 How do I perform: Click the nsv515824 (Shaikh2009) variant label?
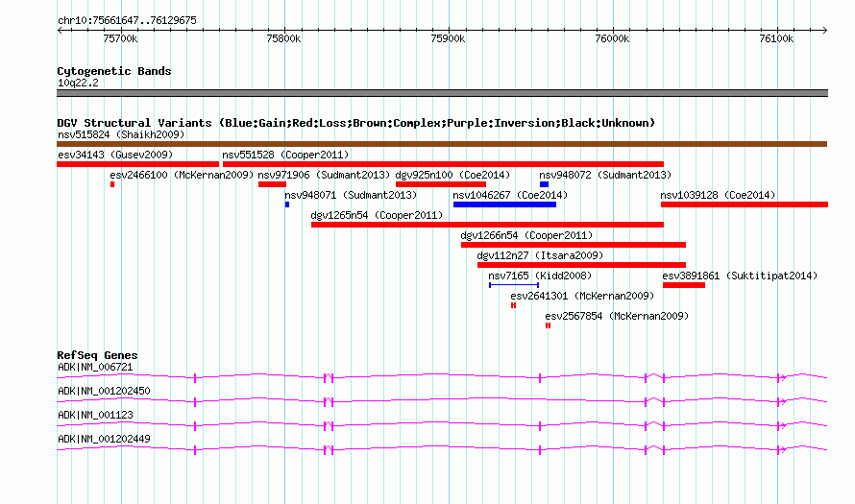tap(121, 134)
